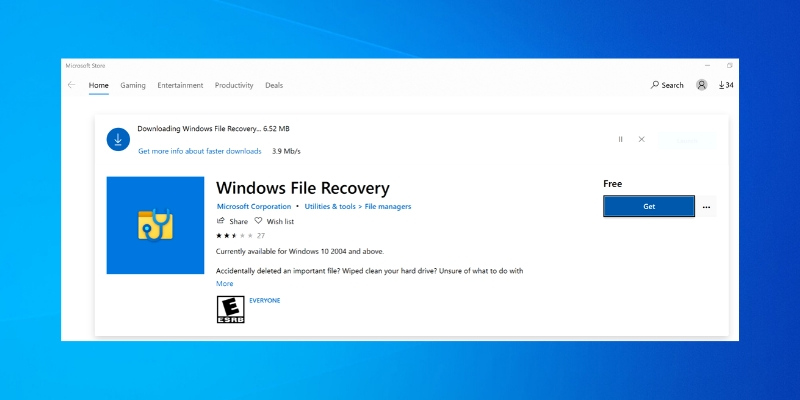
Task: Expand the description with More
Action: (x=224, y=284)
